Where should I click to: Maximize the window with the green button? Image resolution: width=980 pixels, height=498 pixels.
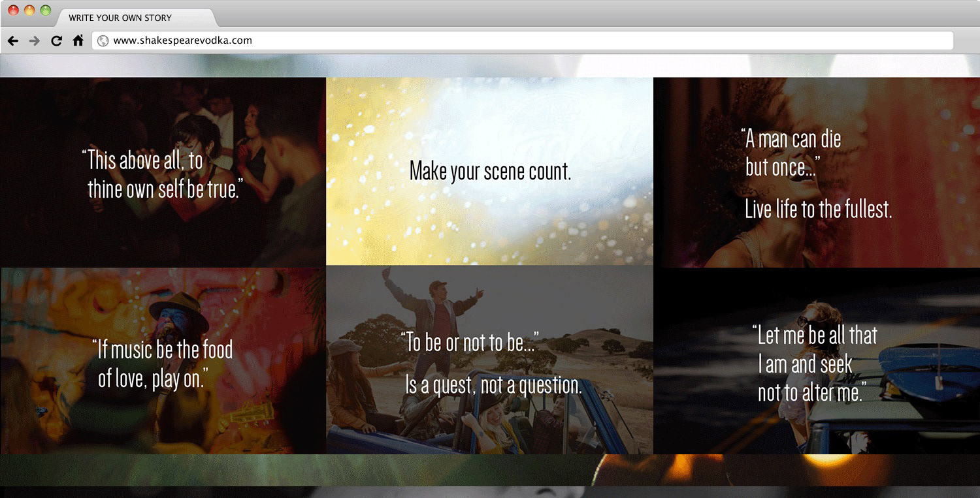point(45,10)
